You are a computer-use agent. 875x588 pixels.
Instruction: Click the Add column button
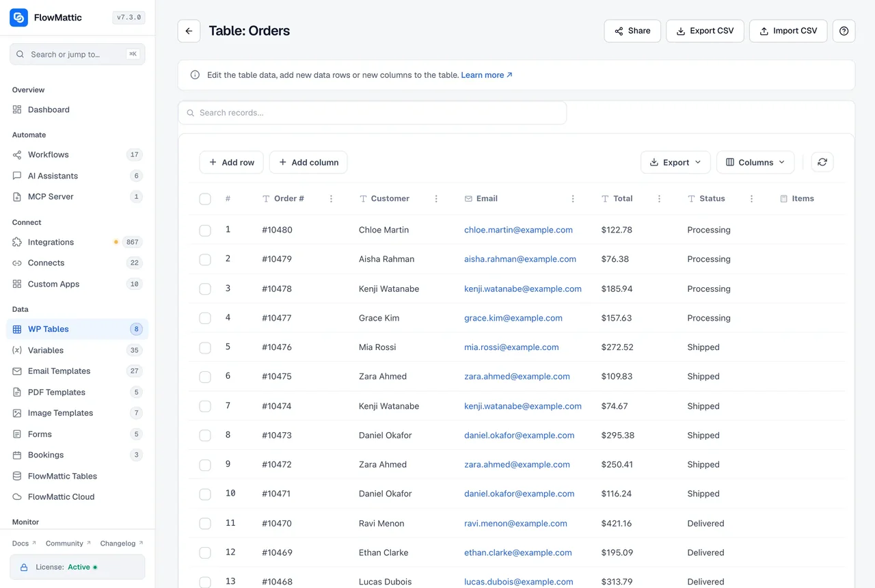(x=308, y=162)
